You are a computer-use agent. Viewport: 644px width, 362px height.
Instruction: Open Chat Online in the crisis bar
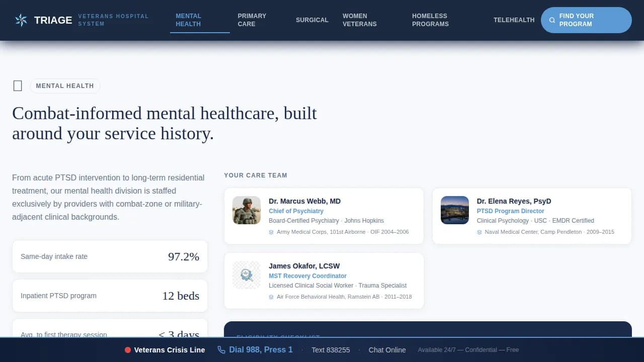[387, 350]
